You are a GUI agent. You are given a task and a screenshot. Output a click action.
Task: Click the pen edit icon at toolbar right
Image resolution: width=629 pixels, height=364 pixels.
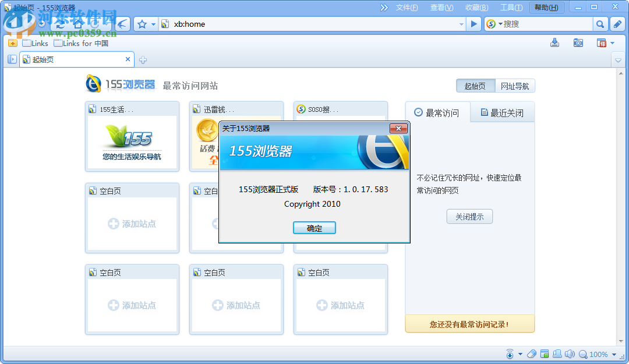618,24
